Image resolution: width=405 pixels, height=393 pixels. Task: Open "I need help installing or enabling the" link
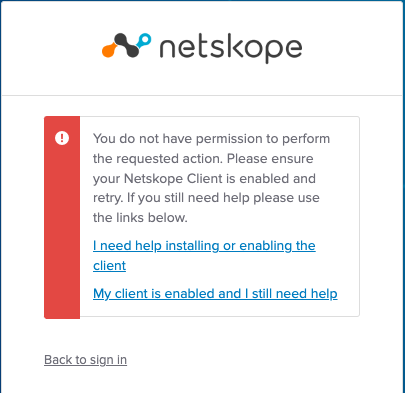204,246
